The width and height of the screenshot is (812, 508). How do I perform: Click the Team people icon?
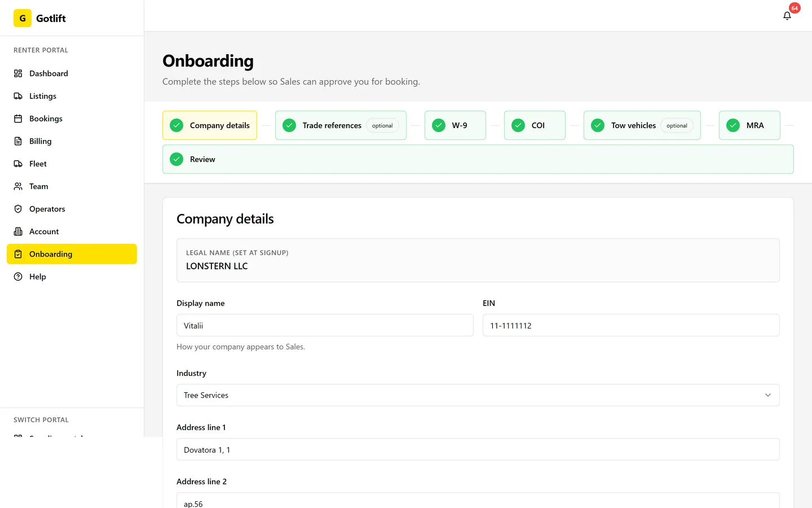point(18,186)
